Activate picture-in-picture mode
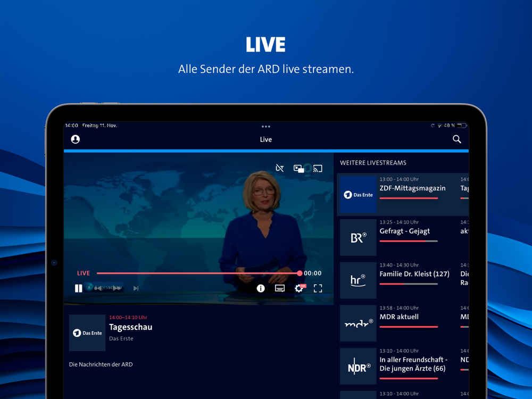Screen dimensions: 532x399 coord(298,168)
